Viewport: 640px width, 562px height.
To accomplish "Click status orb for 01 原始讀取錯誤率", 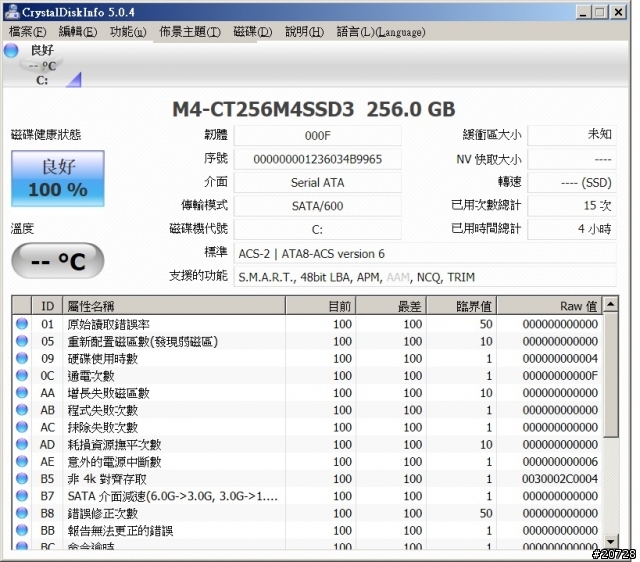I will [22, 324].
